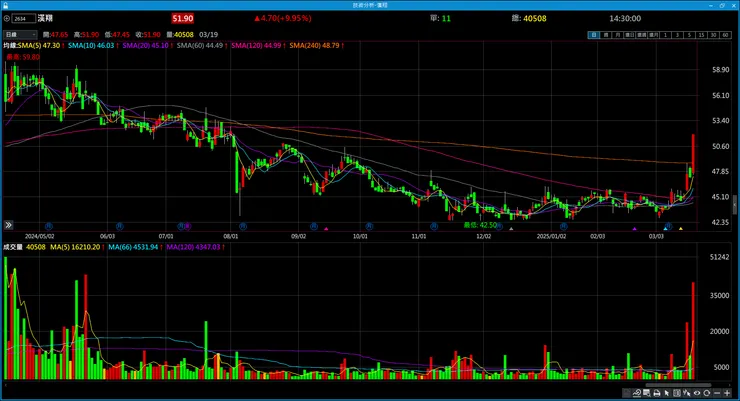The image size is (740, 401).
Task: Click the SMA(120) 44.99 label
Action: [x=258, y=45]
